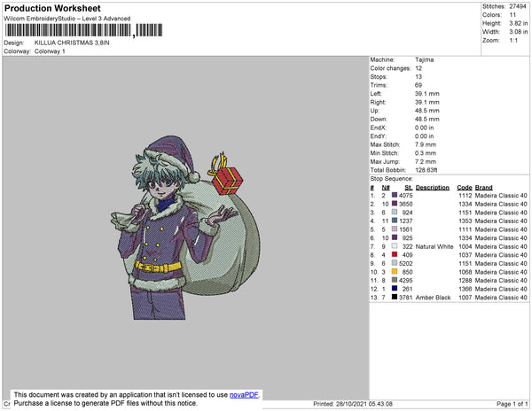Viewport: 532px width, 411px height.
Task: Click the 'Production Worksheet' title
Action: [52, 9]
